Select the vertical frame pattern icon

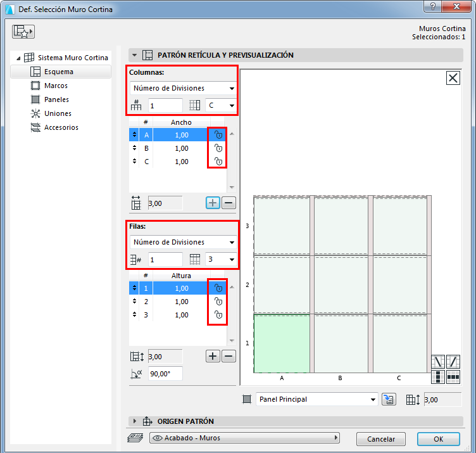438,377
